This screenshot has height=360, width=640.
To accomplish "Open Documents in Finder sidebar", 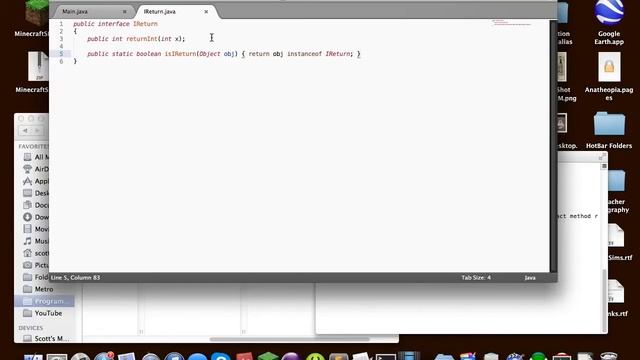I will point(36,205).
